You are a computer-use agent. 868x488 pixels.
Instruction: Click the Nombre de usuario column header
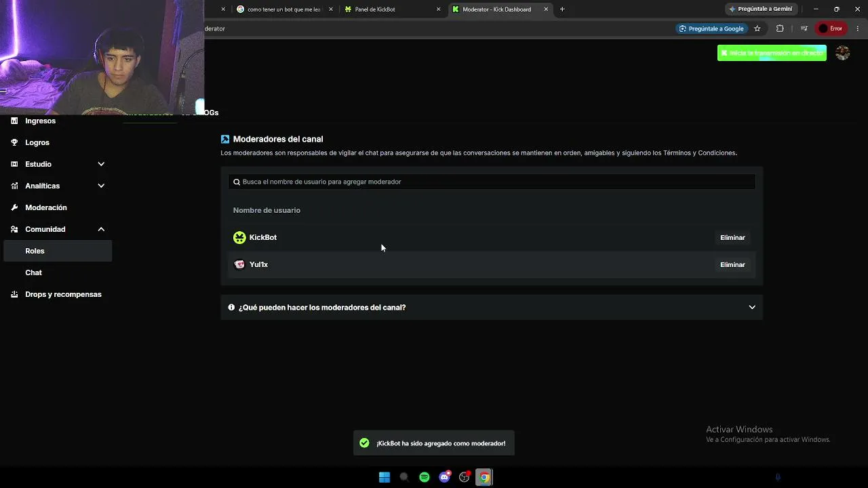pos(267,210)
